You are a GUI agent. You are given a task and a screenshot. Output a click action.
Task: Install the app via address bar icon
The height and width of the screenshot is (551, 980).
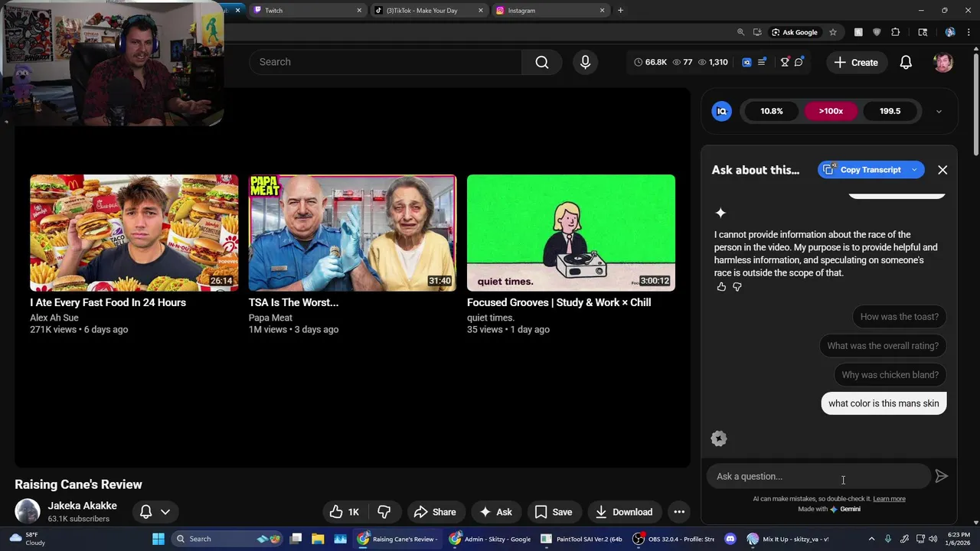[757, 32]
